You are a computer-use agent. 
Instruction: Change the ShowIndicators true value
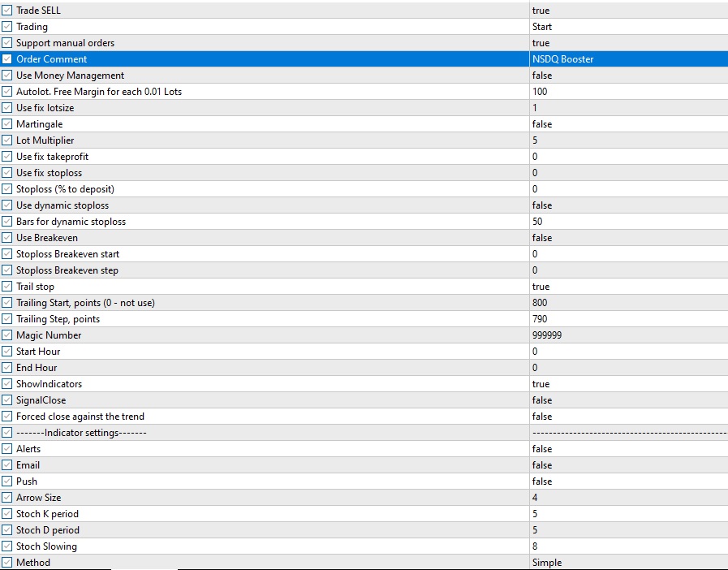pyautogui.click(x=541, y=384)
